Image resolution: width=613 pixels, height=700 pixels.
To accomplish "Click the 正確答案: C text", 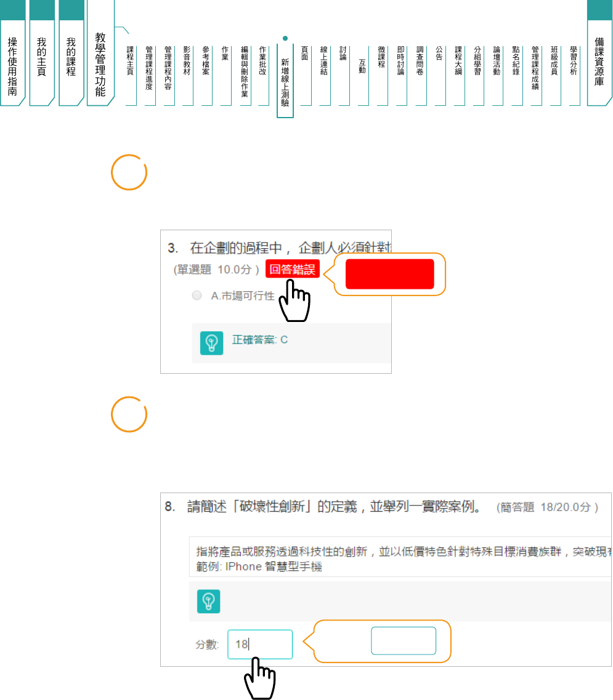I will 260,340.
